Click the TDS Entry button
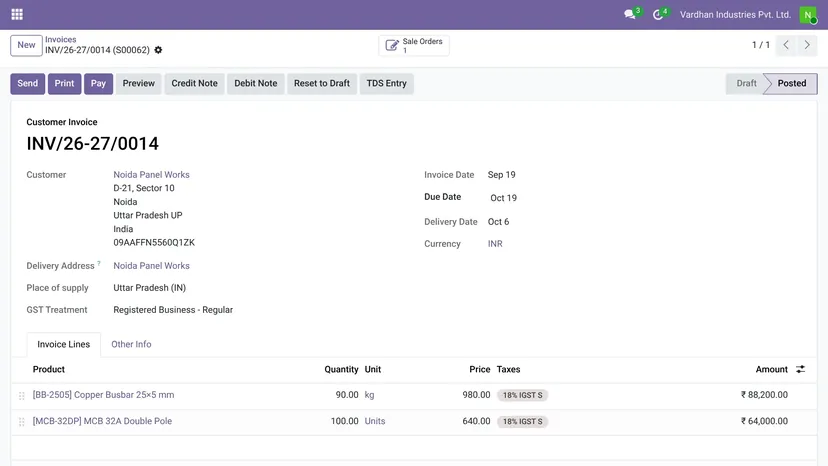The image size is (828, 466). [x=387, y=83]
